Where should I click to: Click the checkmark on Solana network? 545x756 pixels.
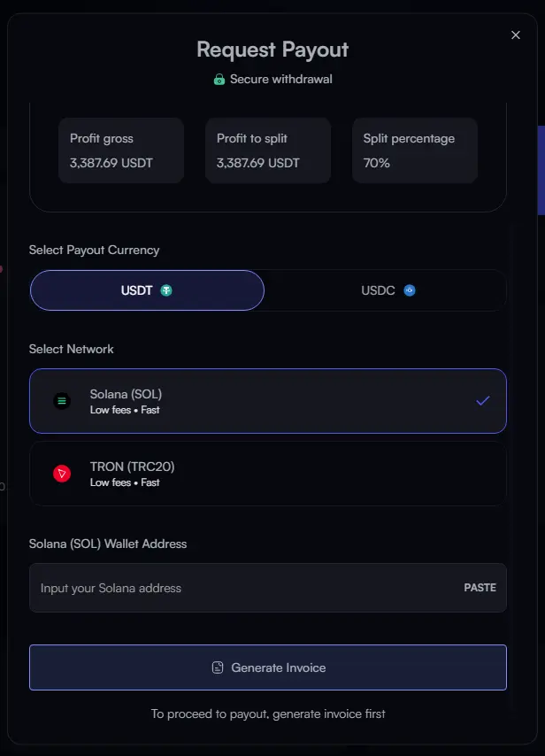[x=482, y=401]
